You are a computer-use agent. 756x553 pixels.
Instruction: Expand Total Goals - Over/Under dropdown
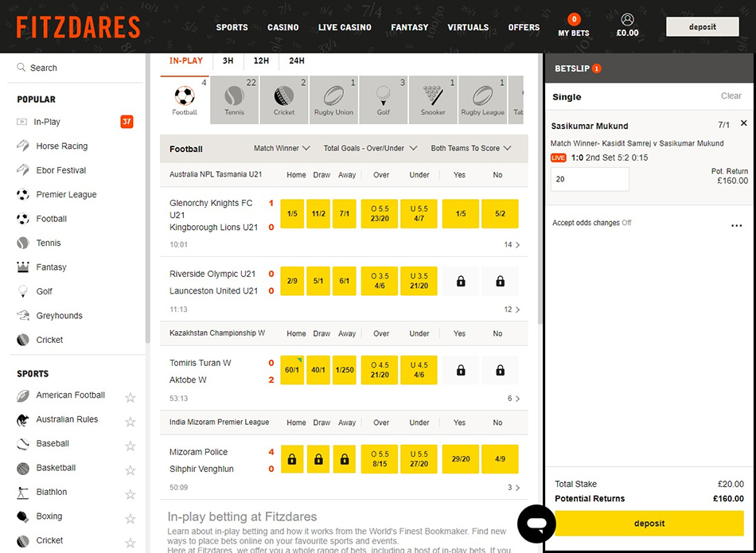[x=370, y=149]
